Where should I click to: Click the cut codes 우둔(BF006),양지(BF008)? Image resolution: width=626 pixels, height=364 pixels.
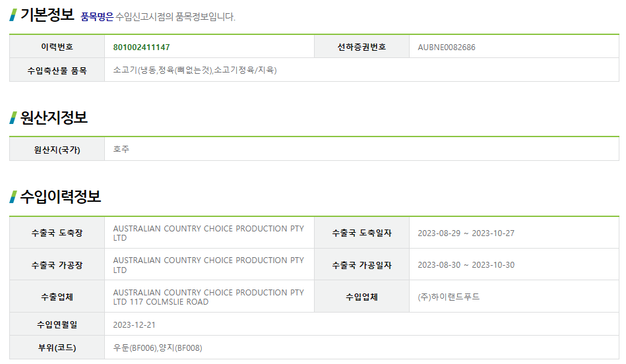tap(158, 348)
